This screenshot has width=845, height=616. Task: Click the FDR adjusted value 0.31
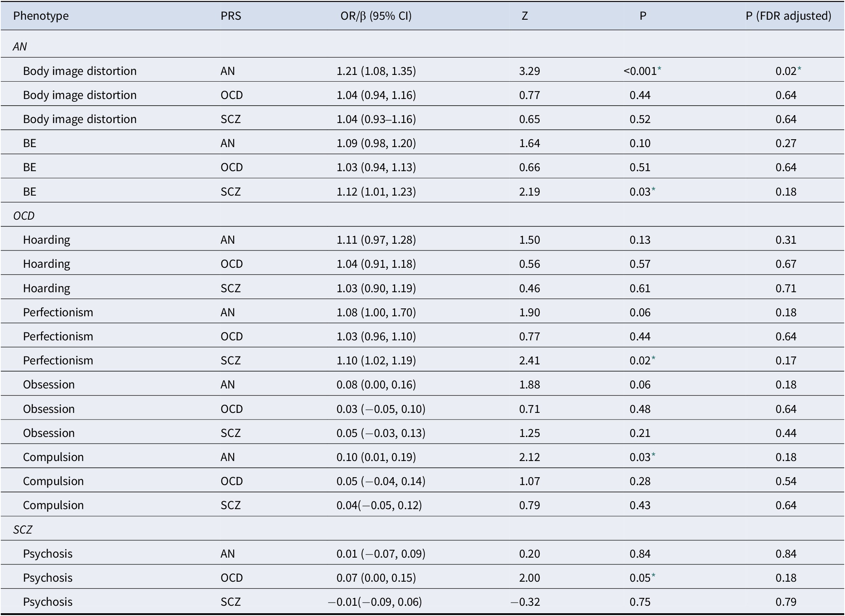pyautogui.click(x=786, y=240)
